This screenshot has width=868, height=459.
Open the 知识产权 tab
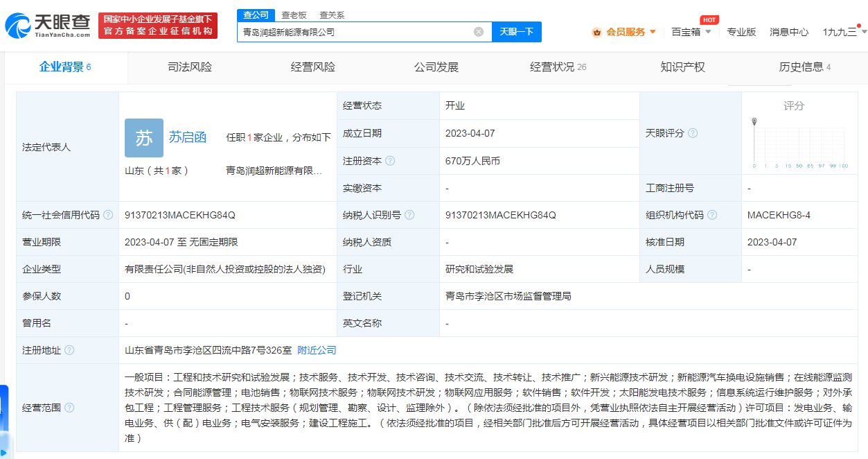pos(682,67)
